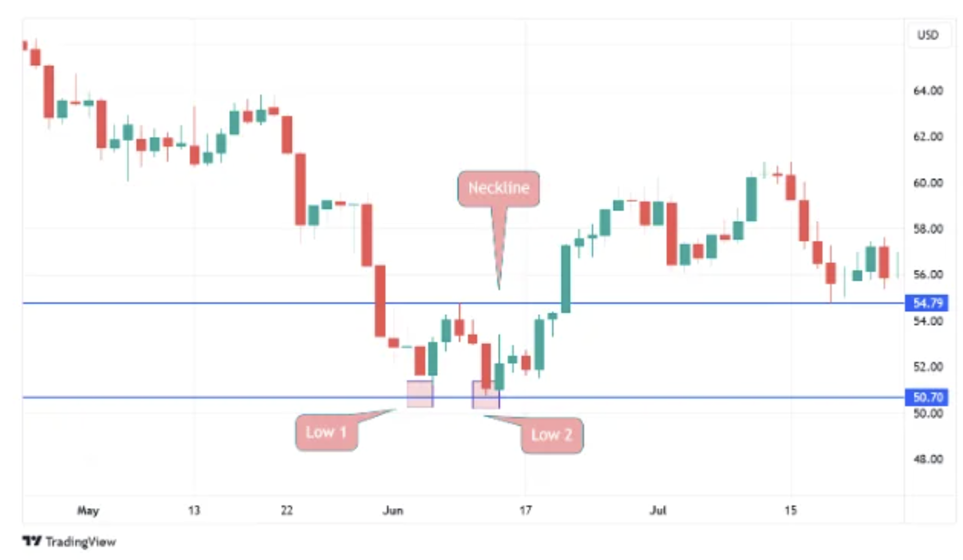Click the 54.79 price label tag
Image resolution: width=963 pixels, height=560 pixels.
coord(926,303)
